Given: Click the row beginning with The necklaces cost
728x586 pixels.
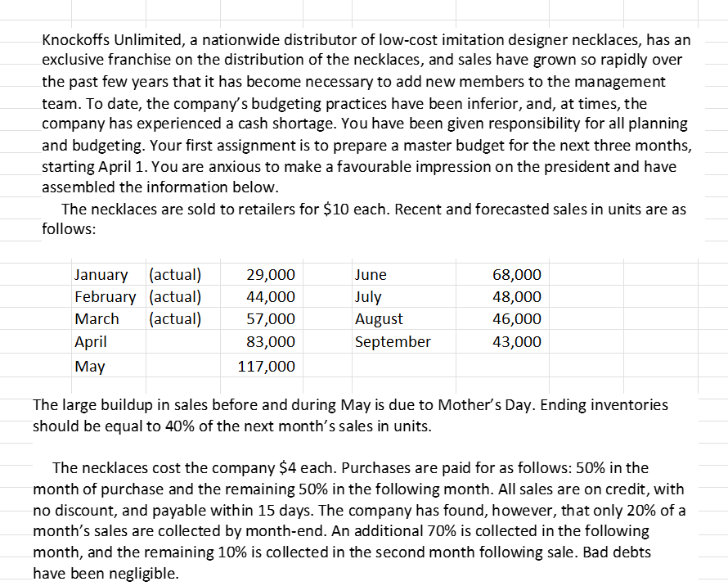Looking at the screenshot, I should coord(344,468).
